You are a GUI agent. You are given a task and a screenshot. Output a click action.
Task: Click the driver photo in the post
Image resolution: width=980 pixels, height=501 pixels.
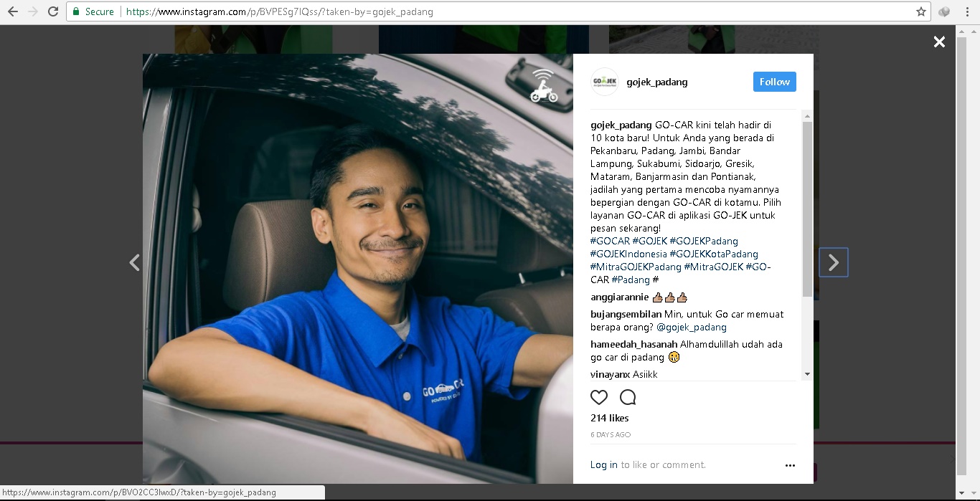coord(358,269)
